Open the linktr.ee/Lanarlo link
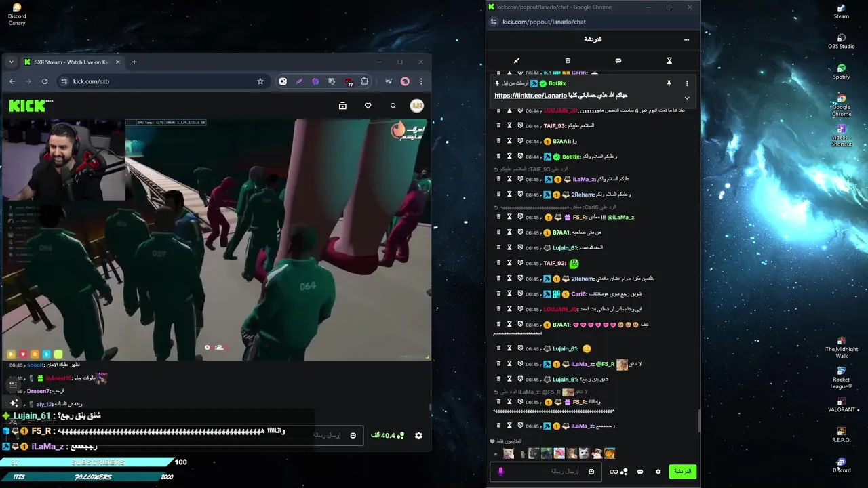Screen dimensions: 868x488 [x=530, y=96]
